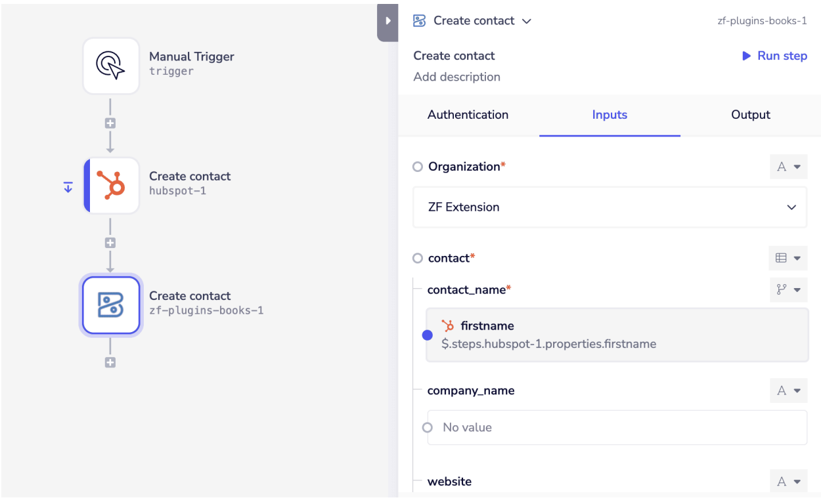Add a step after the final node
Screen dimensions: 821x504
(x=110, y=362)
